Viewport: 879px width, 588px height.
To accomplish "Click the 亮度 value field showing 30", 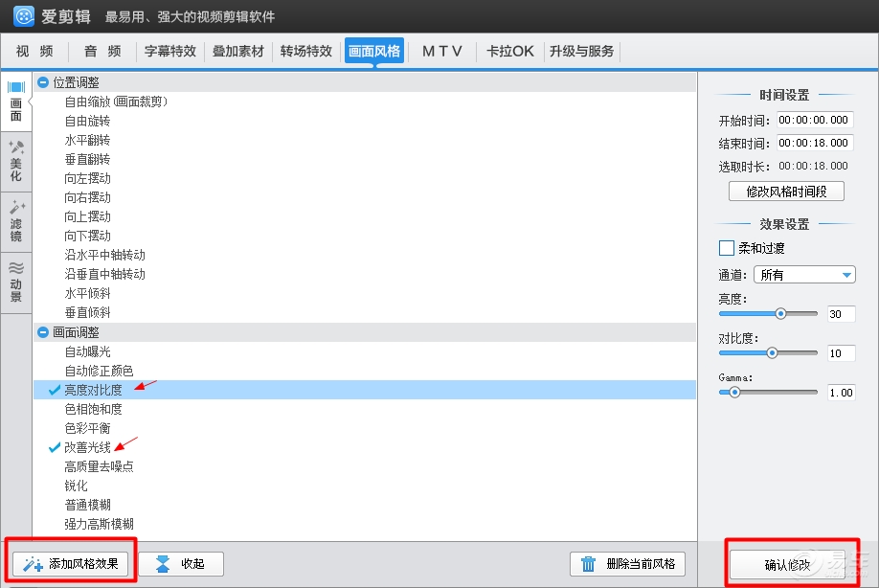I will pyautogui.click(x=842, y=314).
